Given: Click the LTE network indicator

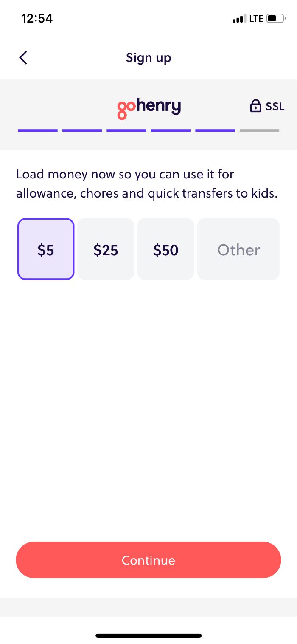Looking at the screenshot, I should click(x=256, y=18).
